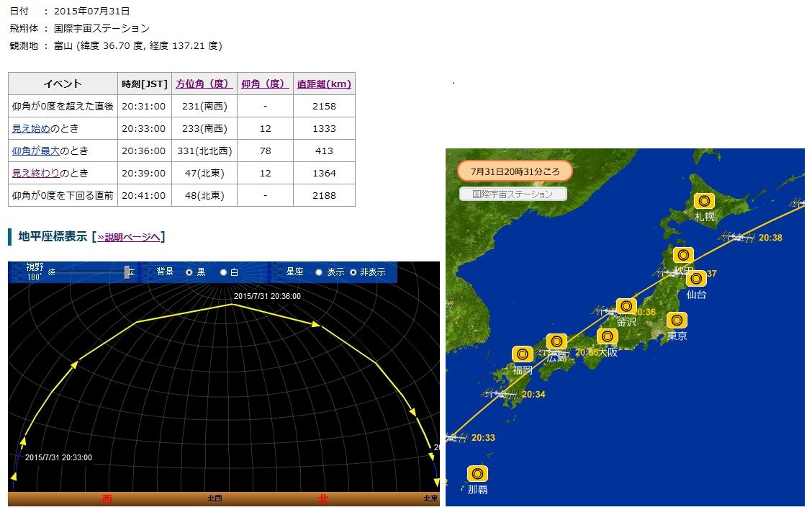Click the 233(南西) azimuth cell
This screenshot has height=515, width=812.
204,128
